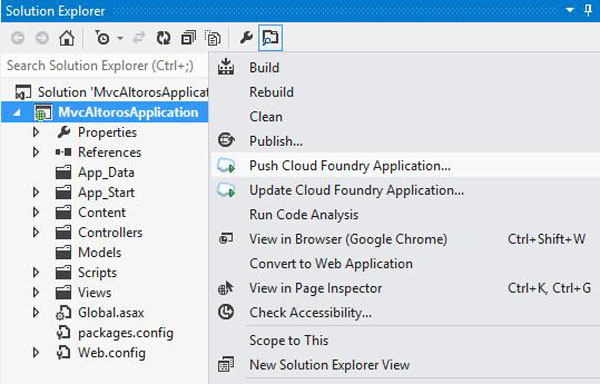Click the References node icon
Viewport: 600px width, 384px height.
tap(63, 152)
